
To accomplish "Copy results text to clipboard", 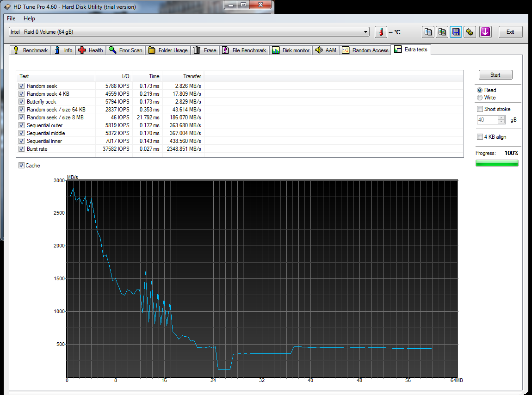I will pos(428,32).
